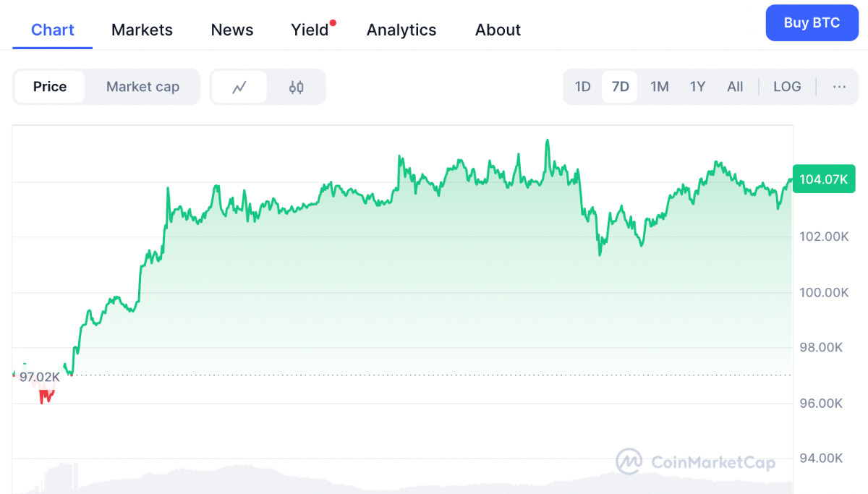
Task: Switch to the Analytics tab
Action: (x=401, y=30)
